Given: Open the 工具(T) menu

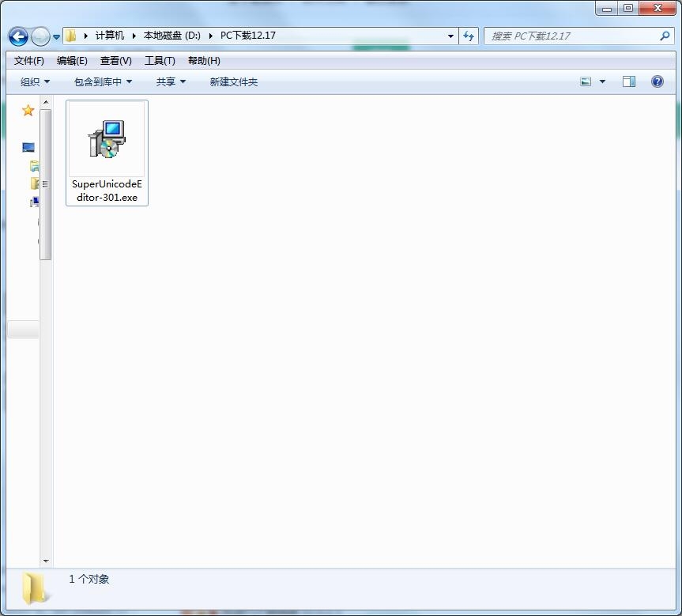Looking at the screenshot, I should pos(160,61).
